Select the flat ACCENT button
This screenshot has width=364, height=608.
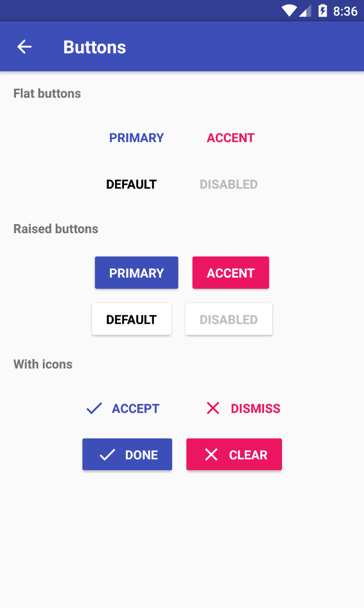point(230,137)
